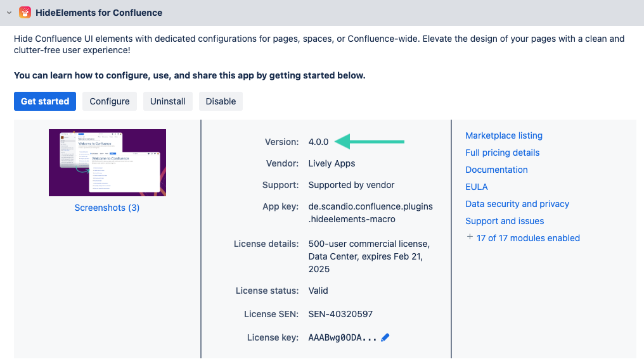Edit license key with pencil icon
Image resolution: width=644 pixels, height=364 pixels.
(385, 337)
